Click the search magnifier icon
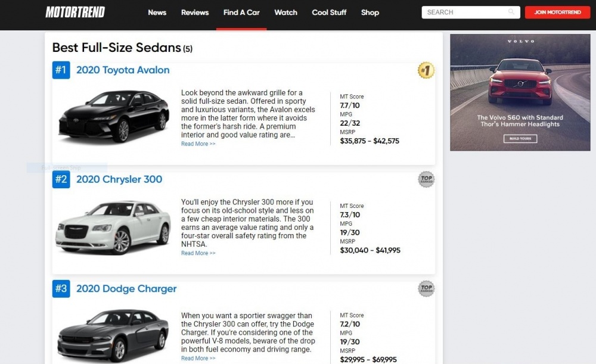The image size is (596, 364). pos(511,12)
